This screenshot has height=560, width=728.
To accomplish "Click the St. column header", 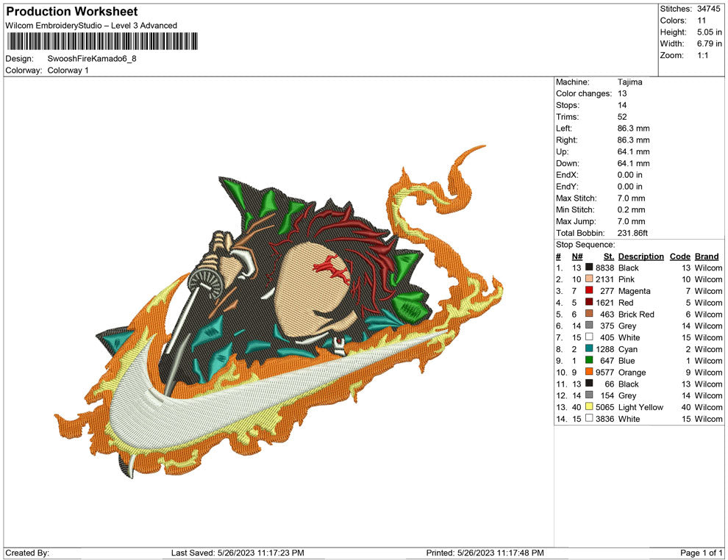I will pyautogui.click(x=609, y=256).
